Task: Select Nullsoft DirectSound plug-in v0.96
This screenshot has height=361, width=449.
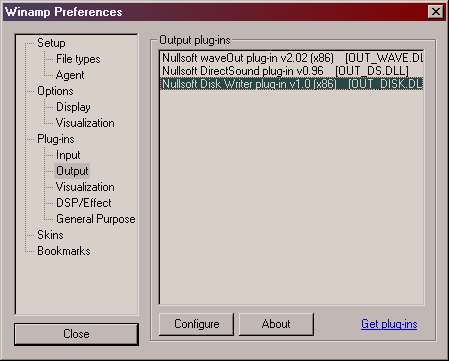Action: tap(292, 71)
